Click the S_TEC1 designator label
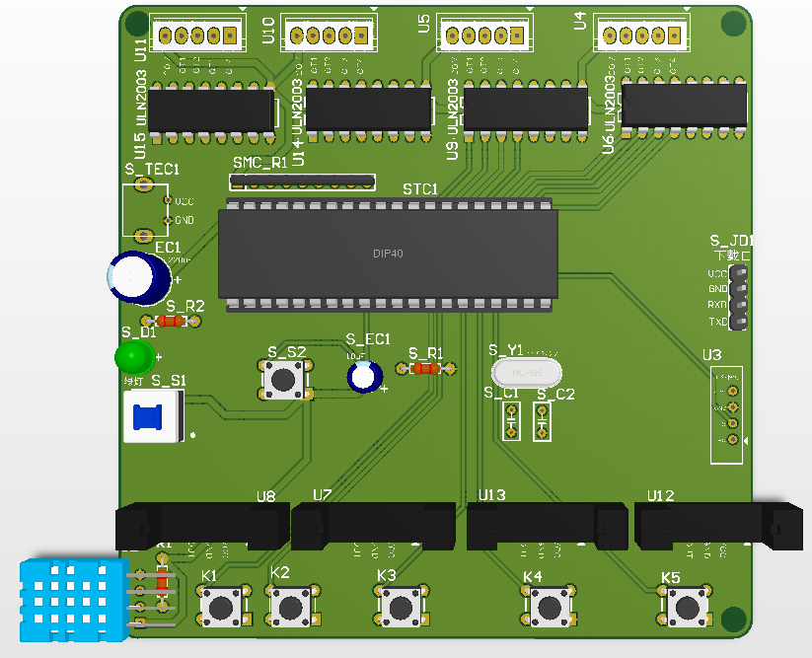The image size is (812, 658). pos(152,170)
